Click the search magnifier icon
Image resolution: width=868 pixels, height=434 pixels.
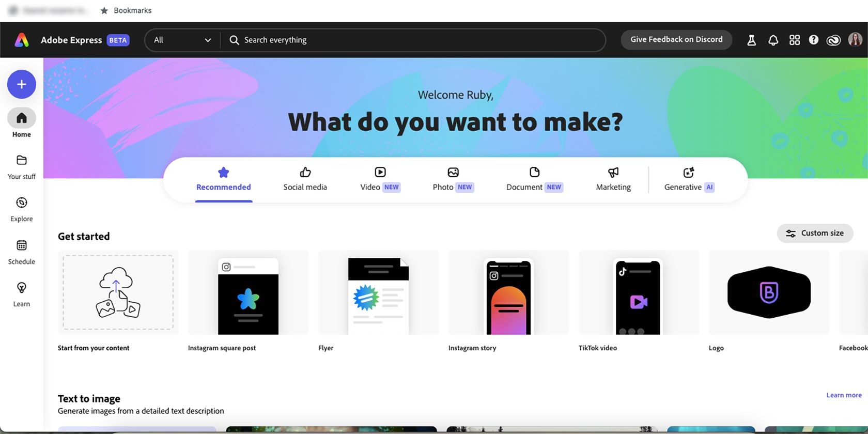coord(234,40)
